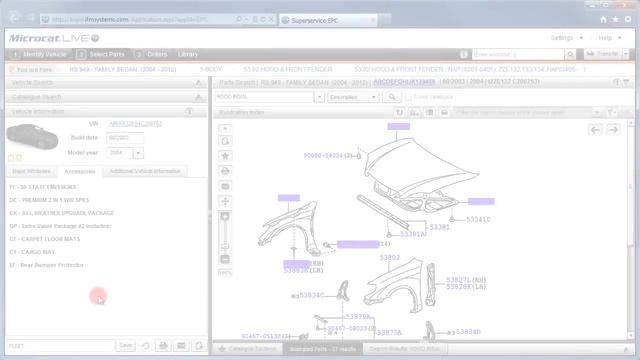Click the Transfer button
Image resolution: width=640 pixels, height=360 pixels.
(x=602, y=54)
